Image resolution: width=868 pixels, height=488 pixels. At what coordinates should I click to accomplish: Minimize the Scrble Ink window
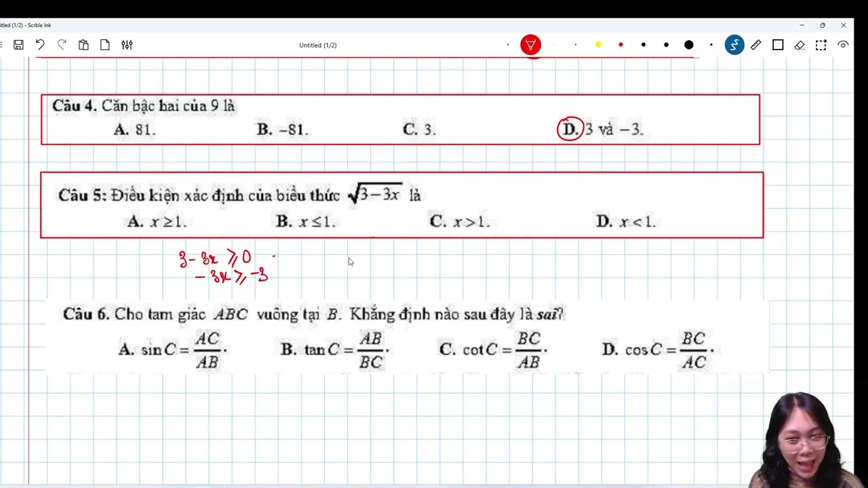tap(802, 25)
